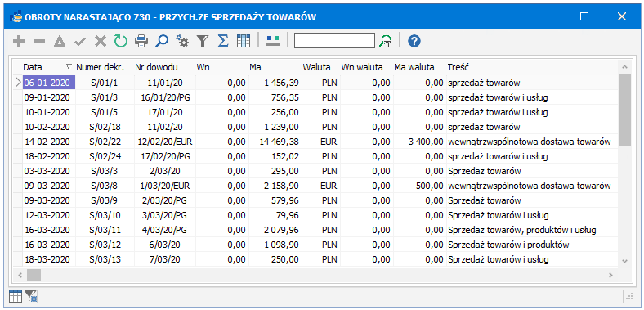
Task: Click the Waluta column header
Action: pos(320,67)
